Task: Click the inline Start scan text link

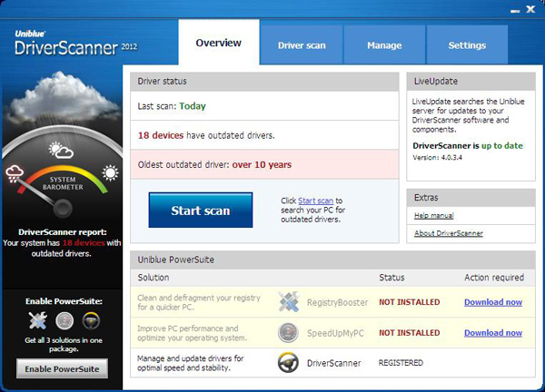Action: [x=317, y=200]
